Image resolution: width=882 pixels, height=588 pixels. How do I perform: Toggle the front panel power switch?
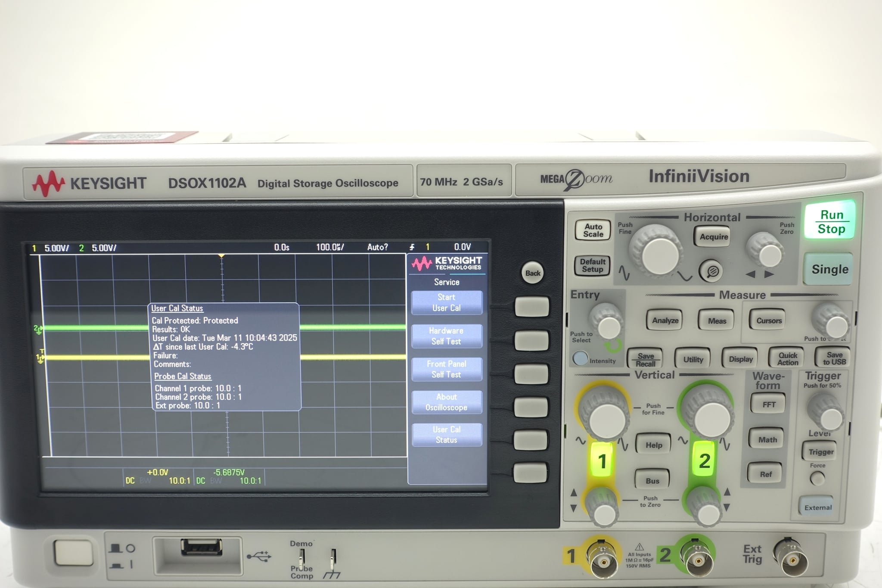click(x=73, y=553)
